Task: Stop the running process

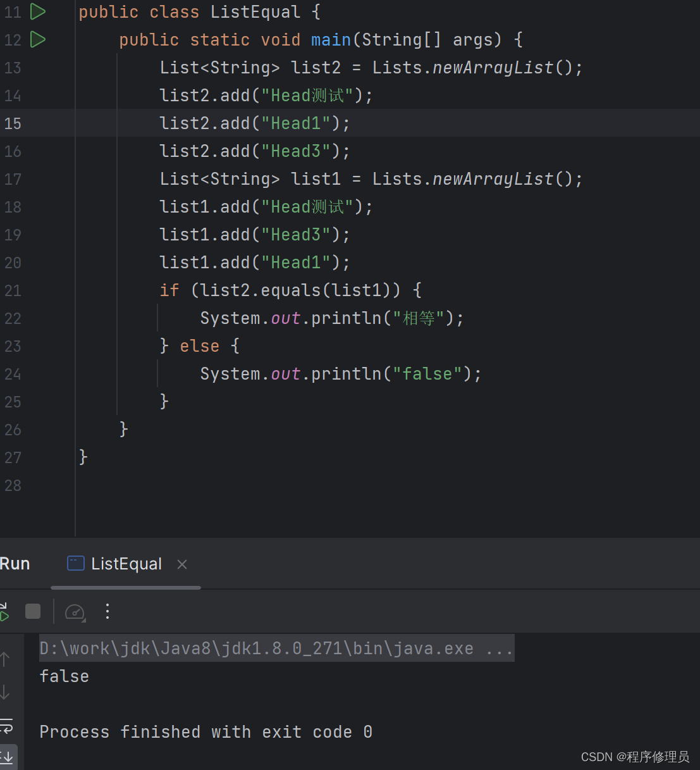Action: 33,611
